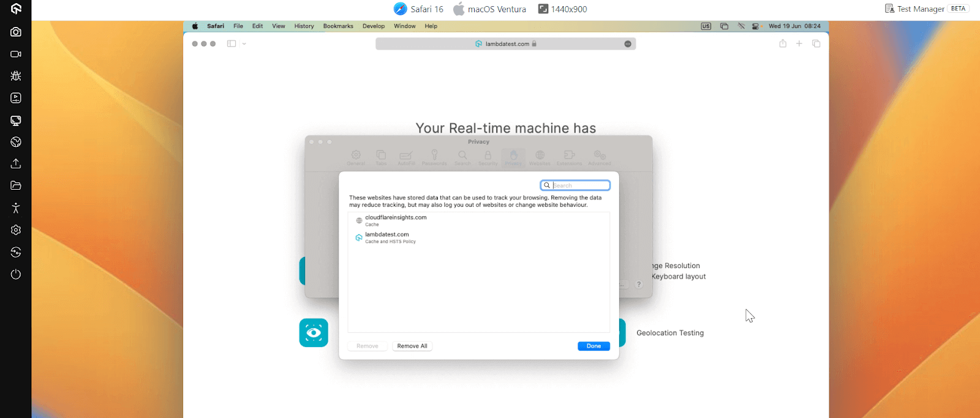
Task: Open the resolution monitor icon in the sidebar
Action: coord(16,121)
